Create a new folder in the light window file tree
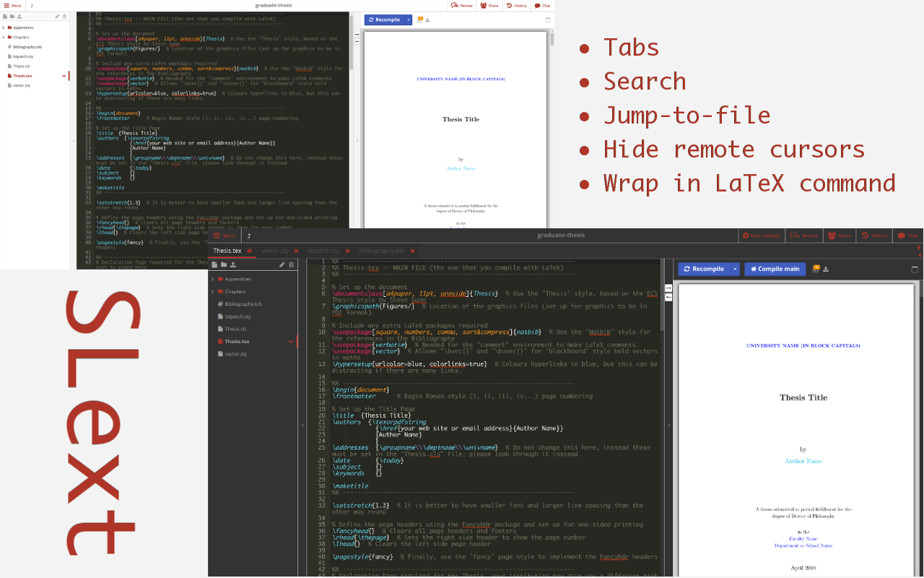The height and width of the screenshot is (578, 924). [x=12, y=16]
